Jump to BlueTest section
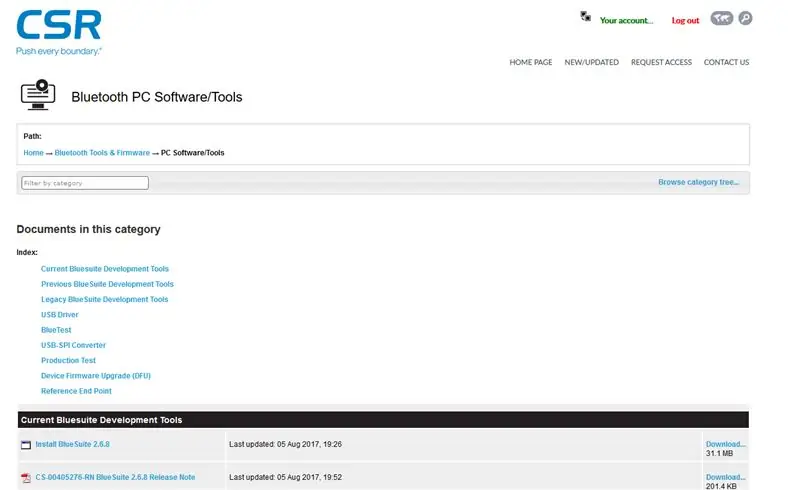 (x=56, y=330)
